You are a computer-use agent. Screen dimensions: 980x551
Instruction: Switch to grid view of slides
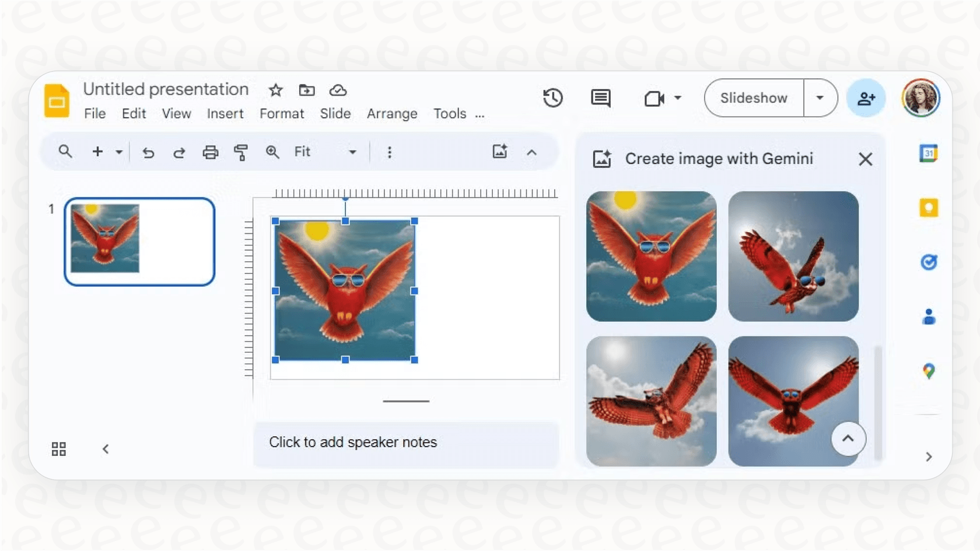(x=58, y=448)
